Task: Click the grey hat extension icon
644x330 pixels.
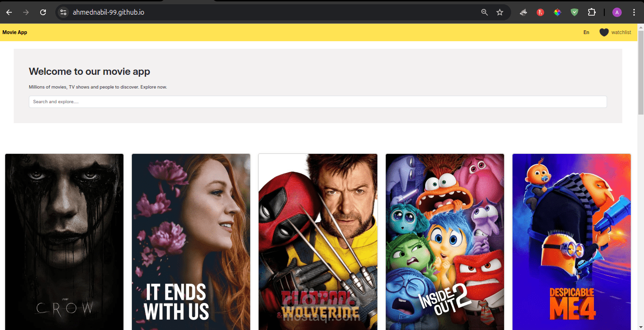Action: (x=523, y=12)
